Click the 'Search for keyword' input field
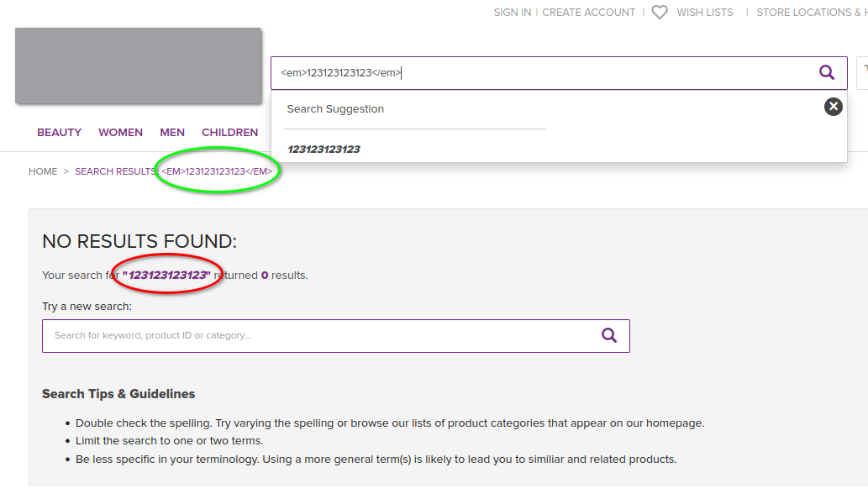This screenshot has width=868, height=499. pos(319,335)
